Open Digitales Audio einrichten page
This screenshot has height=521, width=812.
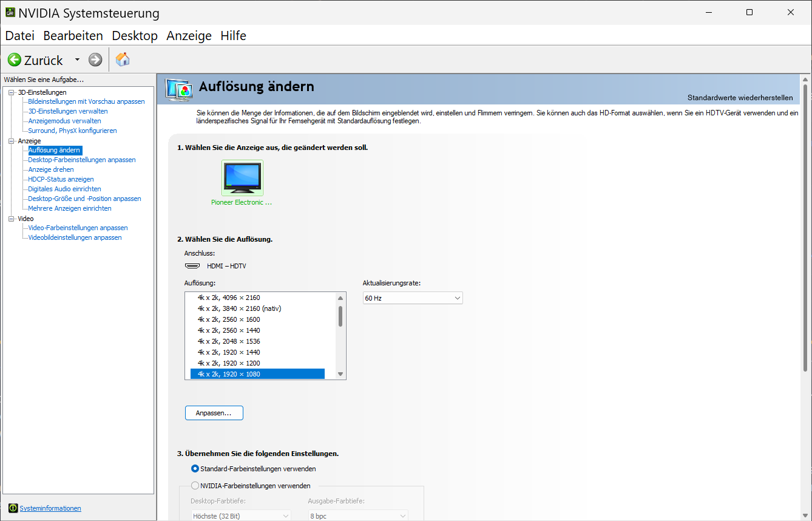point(65,189)
